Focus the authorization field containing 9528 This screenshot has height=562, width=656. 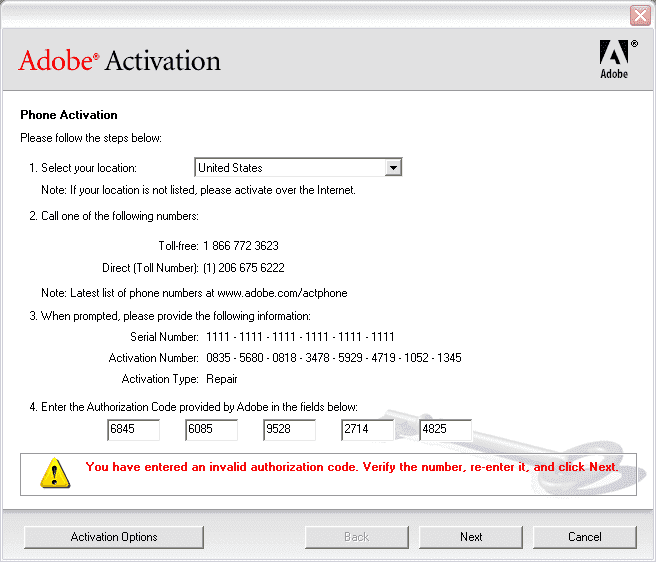tap(290, 430)
